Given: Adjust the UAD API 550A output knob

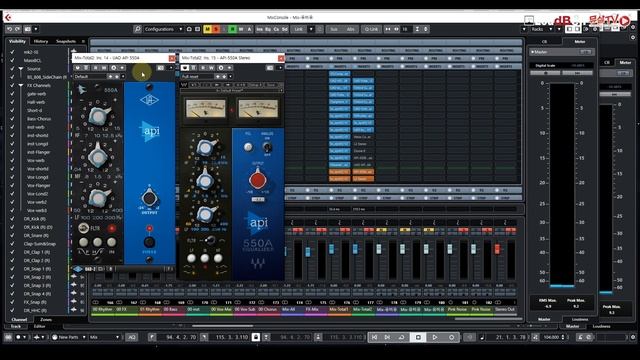Looking at the screenshot, I should (x=149, y=198).
